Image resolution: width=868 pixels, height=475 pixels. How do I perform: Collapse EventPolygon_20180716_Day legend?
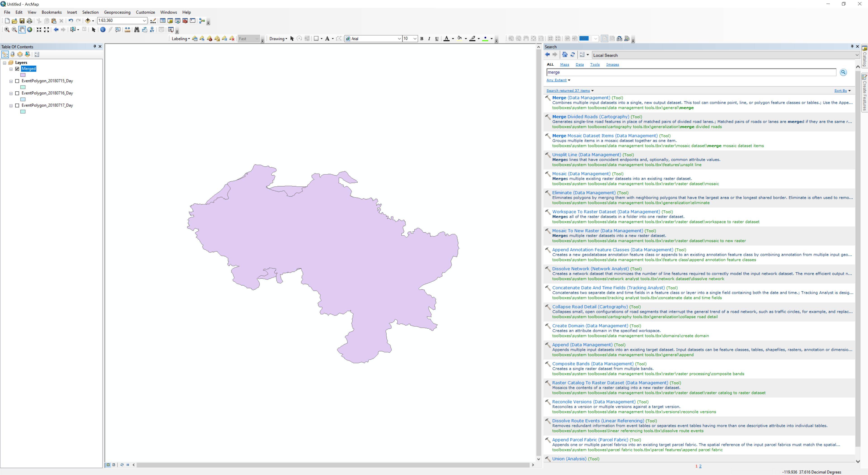tap(11, 93)
